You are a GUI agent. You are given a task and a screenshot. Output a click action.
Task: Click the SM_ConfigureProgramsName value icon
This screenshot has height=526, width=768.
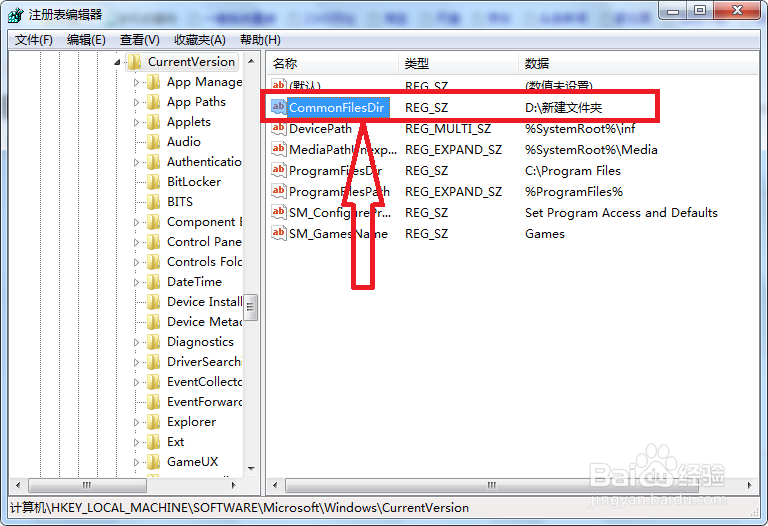point(279,212)
